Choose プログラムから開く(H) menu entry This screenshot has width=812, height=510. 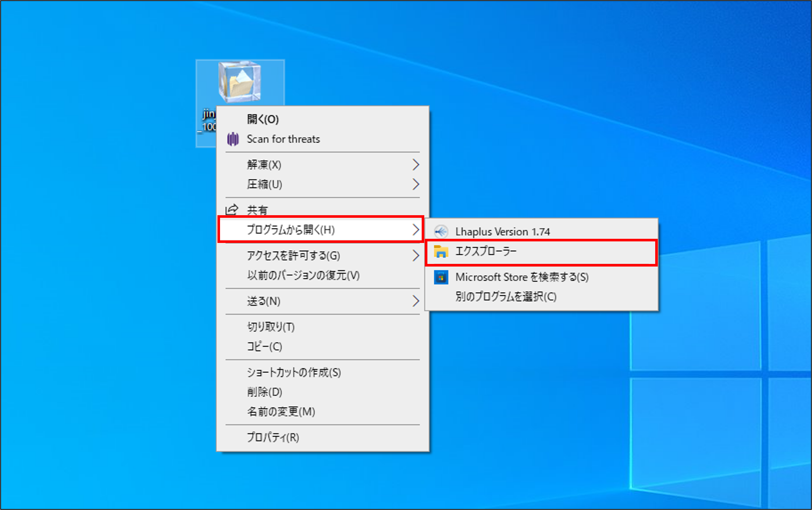click(x=291, y=230)
